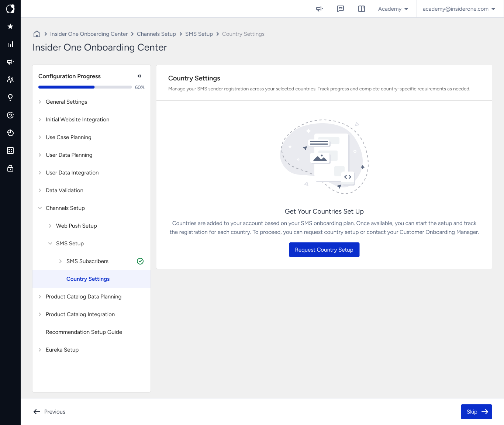Open the megaphone campaigns icon in left sidebar
The image size is (504, 425).
pyautogui.click(x=10, y=62)
